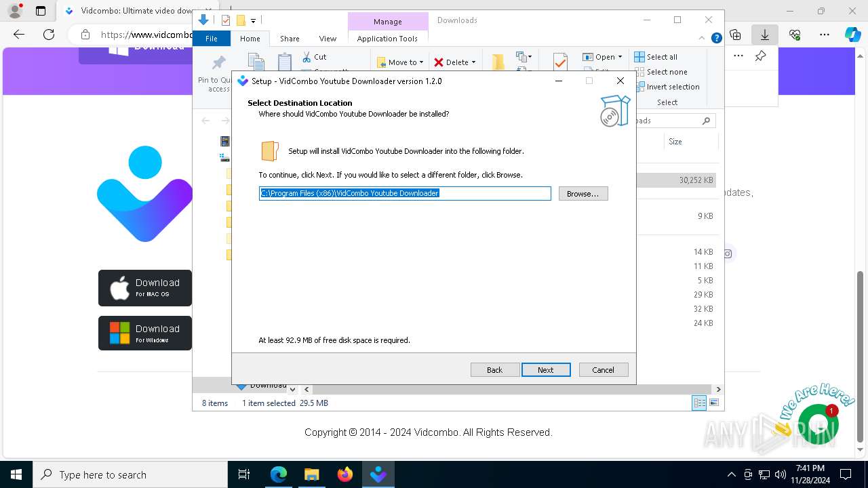
Task: Click the Explorer search box
Action: [x=675, y=121]
